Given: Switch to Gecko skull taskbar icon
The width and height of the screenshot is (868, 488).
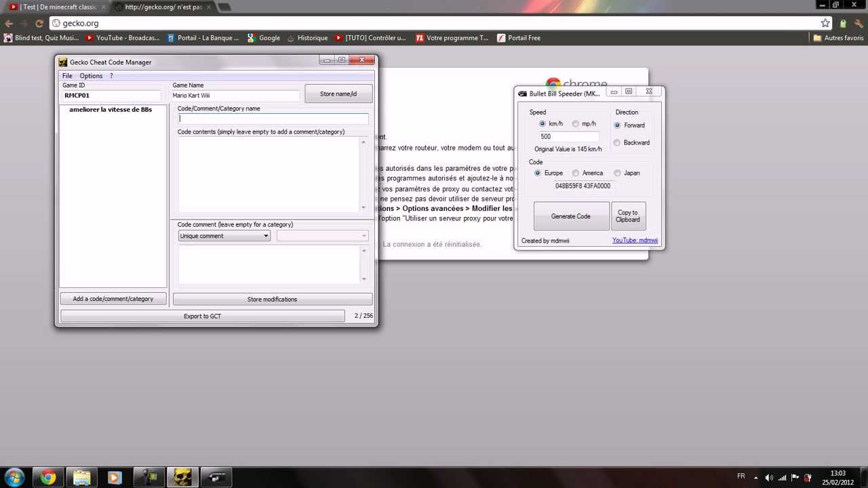Looking at the screenshot, I should pyautogui.click(x=182, y=477).
